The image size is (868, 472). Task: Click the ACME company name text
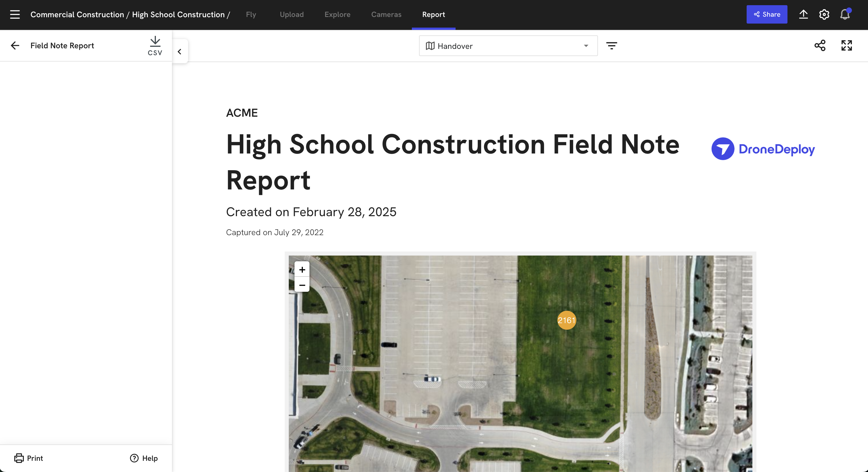242,113
